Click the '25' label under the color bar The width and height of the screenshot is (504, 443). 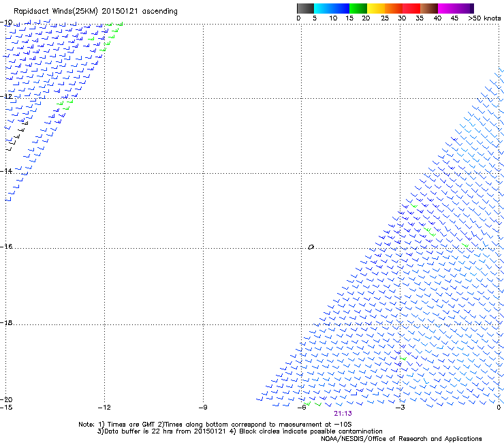click(385, 18)
